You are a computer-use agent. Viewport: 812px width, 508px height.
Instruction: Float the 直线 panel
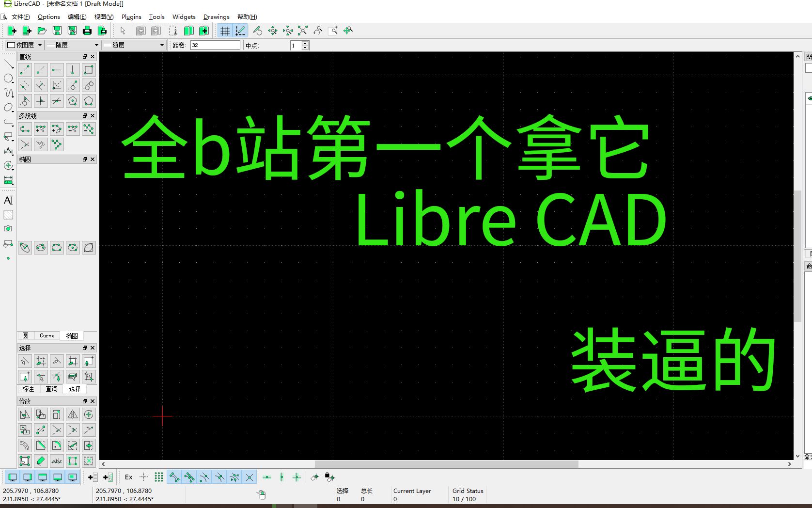pos(85,57)
